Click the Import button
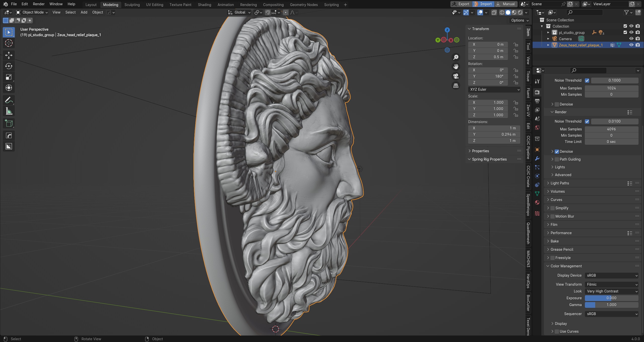 pos(483,4)
